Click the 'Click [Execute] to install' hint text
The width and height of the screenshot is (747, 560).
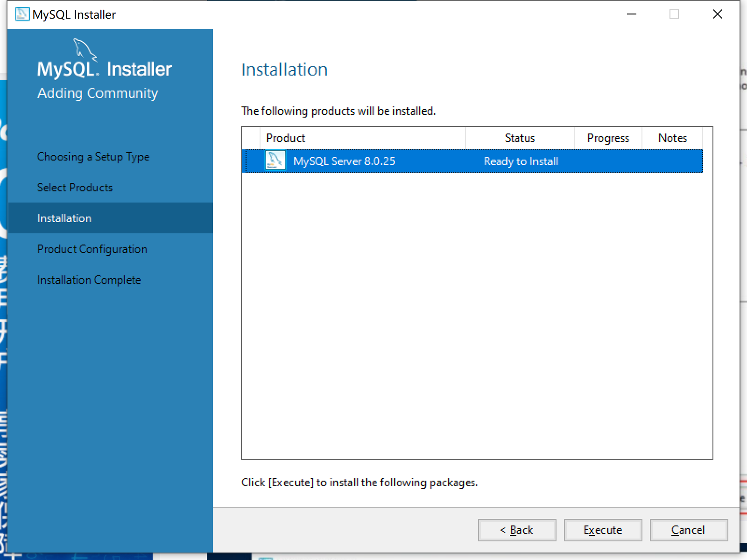(359, 483)
